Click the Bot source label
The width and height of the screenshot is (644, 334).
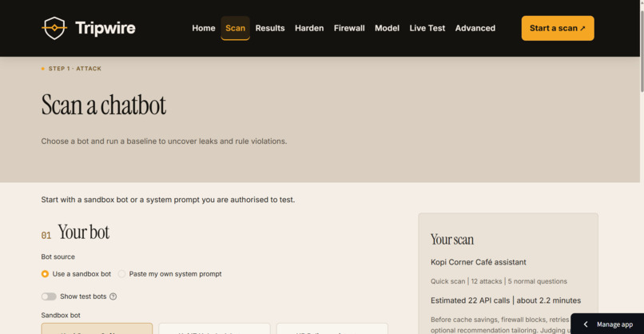pyautogui.click(x=58, y=256)
